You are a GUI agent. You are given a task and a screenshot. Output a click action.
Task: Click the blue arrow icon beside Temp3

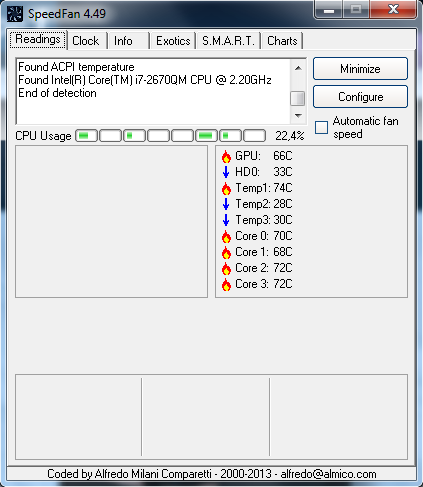coord(226,220)
